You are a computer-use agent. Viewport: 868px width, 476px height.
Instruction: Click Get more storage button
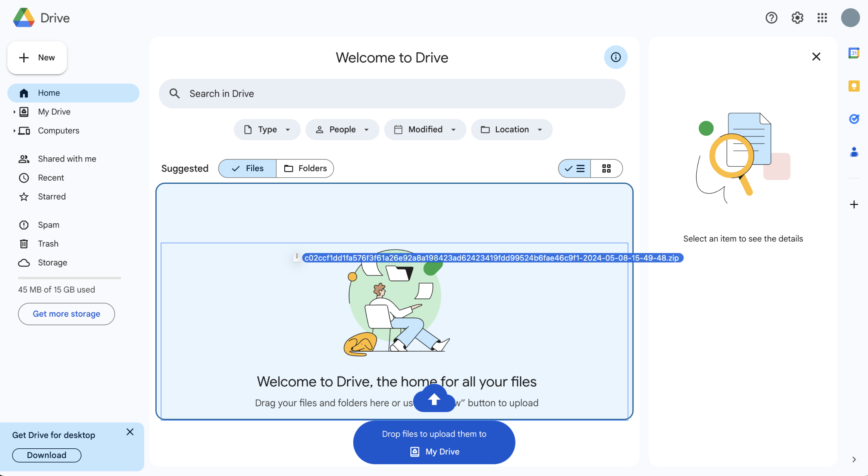point(66,314)
